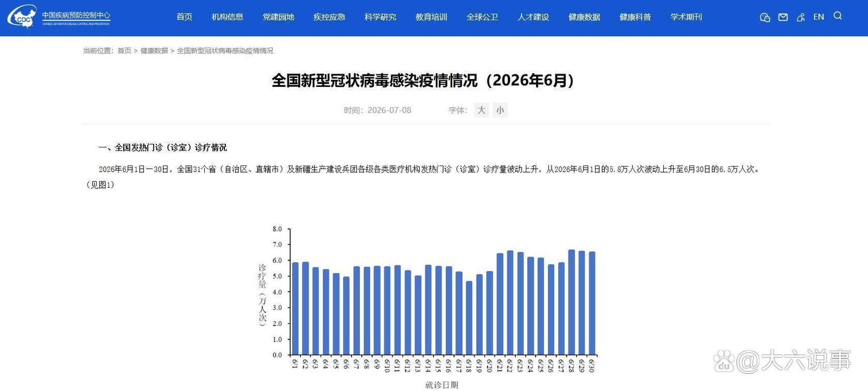Click the user home icon in header
This screenshot has width=868, height=391.
[x=801, y=18]
